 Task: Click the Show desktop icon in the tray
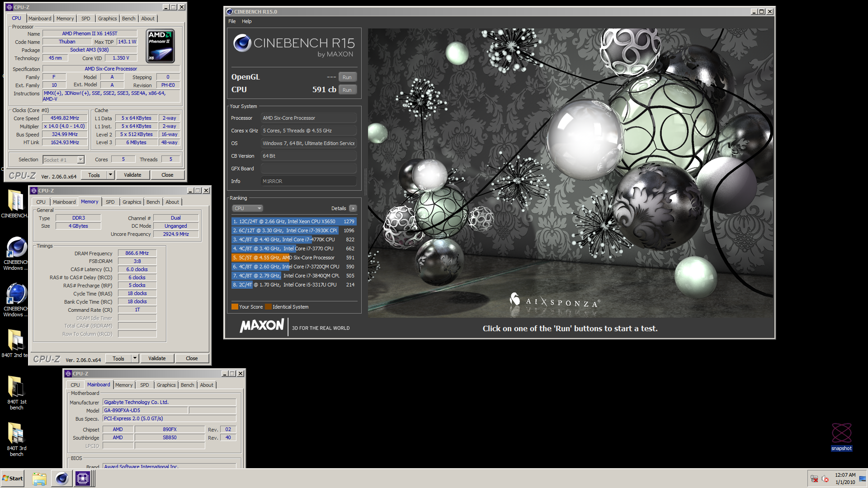[x=863, y=479]
